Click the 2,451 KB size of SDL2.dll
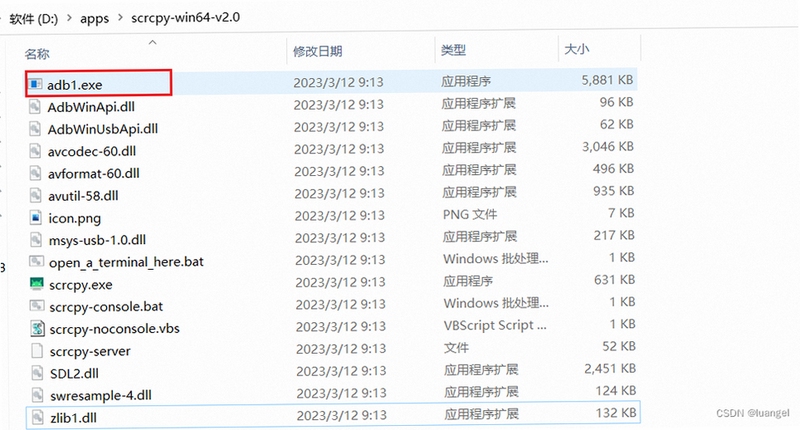 610,369
